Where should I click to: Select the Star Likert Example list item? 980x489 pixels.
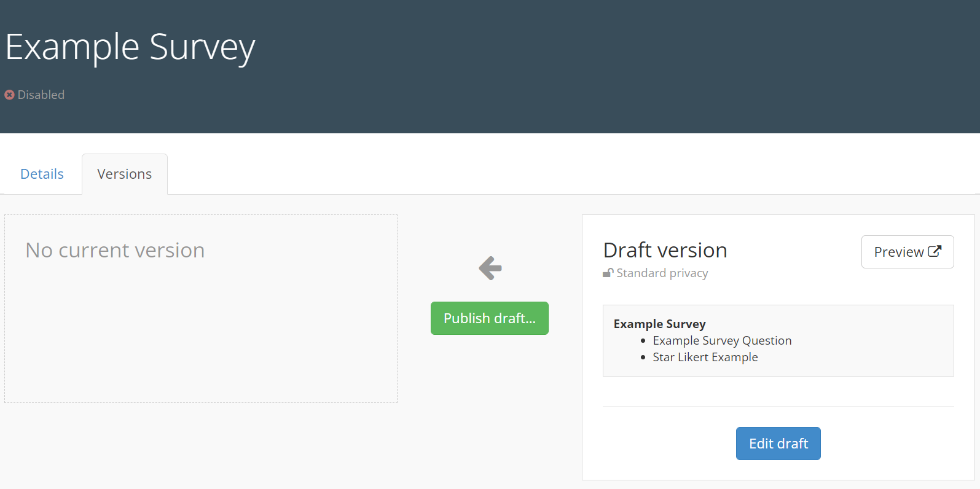click(x=705, y=357)
